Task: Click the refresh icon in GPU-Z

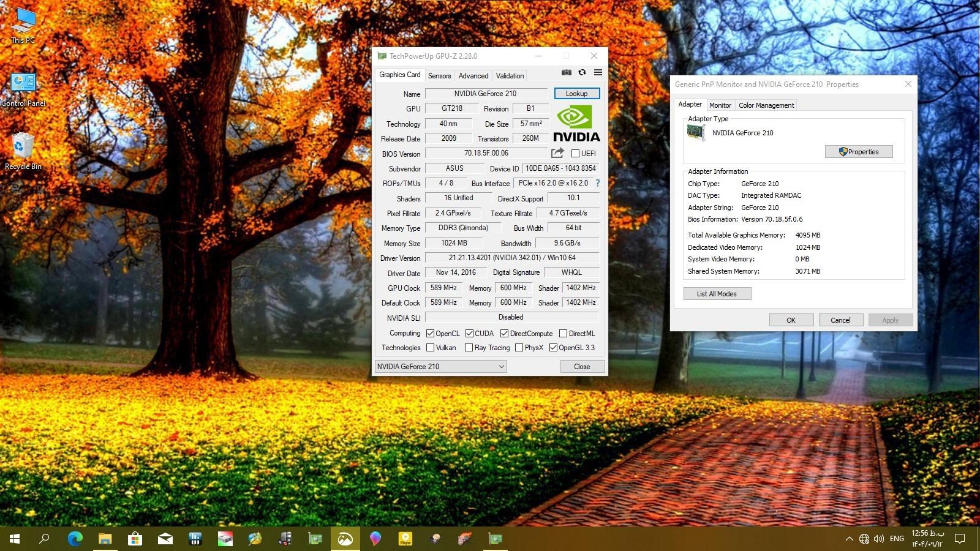Action: click(582, 72)
